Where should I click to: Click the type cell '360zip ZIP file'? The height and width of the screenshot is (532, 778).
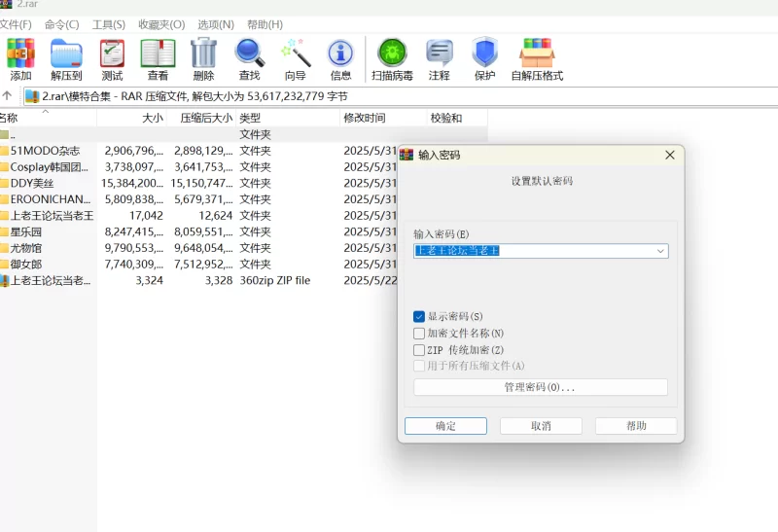point(275,281)
